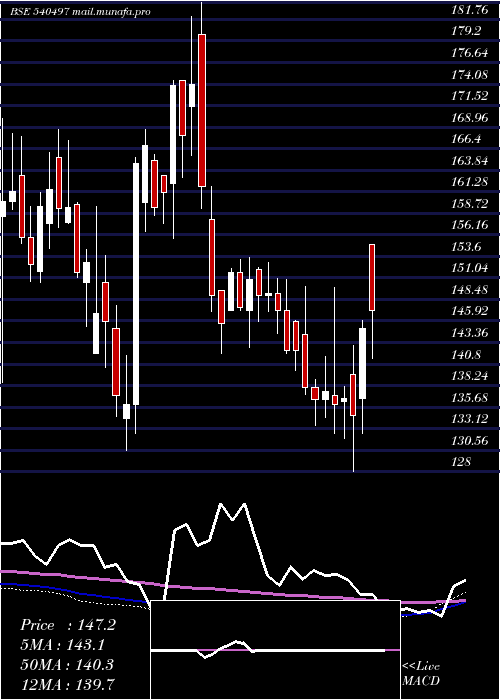The width and height of the screenshot is (500, 700).
Task: Click the 168.96 price axis label
Action: click(469, 118)
